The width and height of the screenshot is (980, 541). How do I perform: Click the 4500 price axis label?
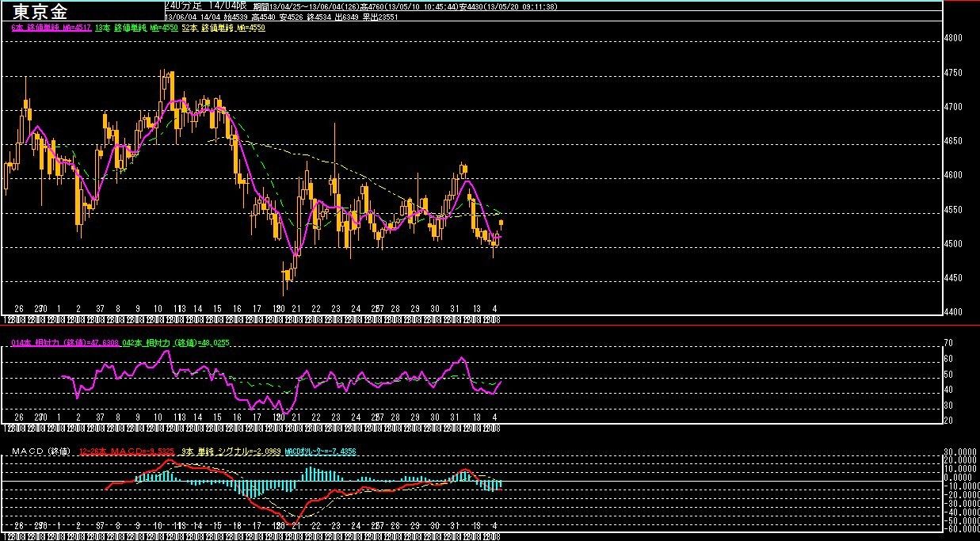(953, 244)
